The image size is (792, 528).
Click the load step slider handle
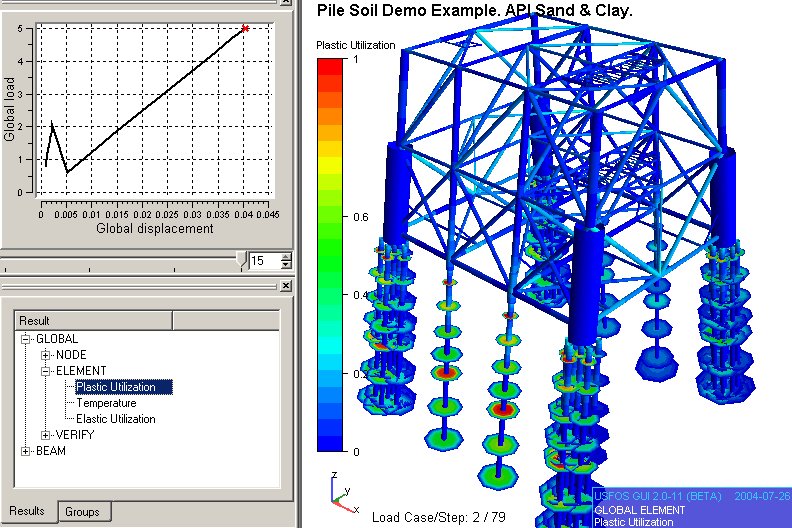pyautogui.click(x=240, y=261)
